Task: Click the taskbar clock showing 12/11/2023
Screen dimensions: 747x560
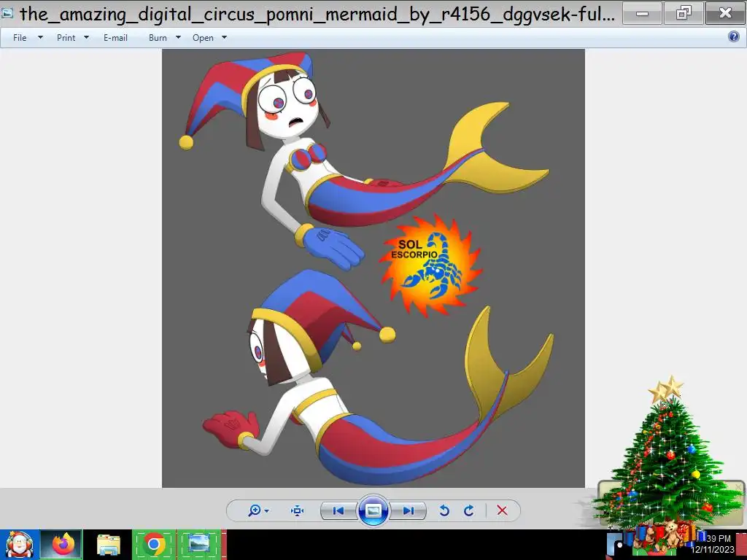Action: coord(713,544)
